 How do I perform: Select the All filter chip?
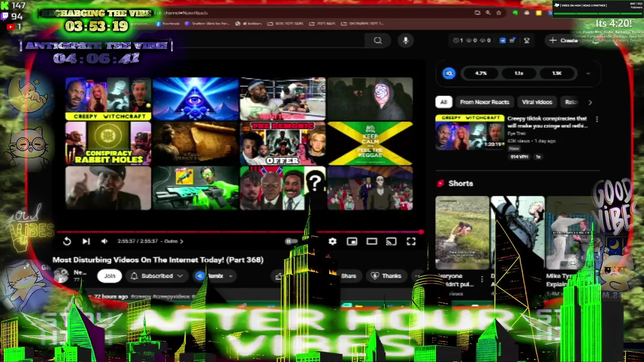pos(443,102)
